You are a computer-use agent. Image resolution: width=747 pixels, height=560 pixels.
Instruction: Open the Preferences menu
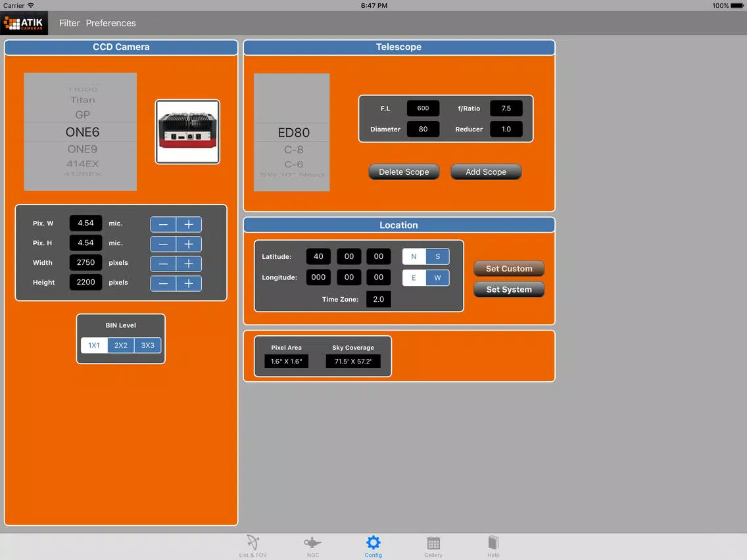[110, 23]
